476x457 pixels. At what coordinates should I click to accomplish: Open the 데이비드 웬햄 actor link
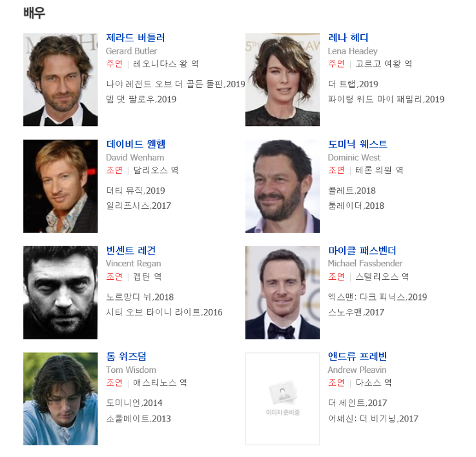pyautogui.click(x=136, y=144)
